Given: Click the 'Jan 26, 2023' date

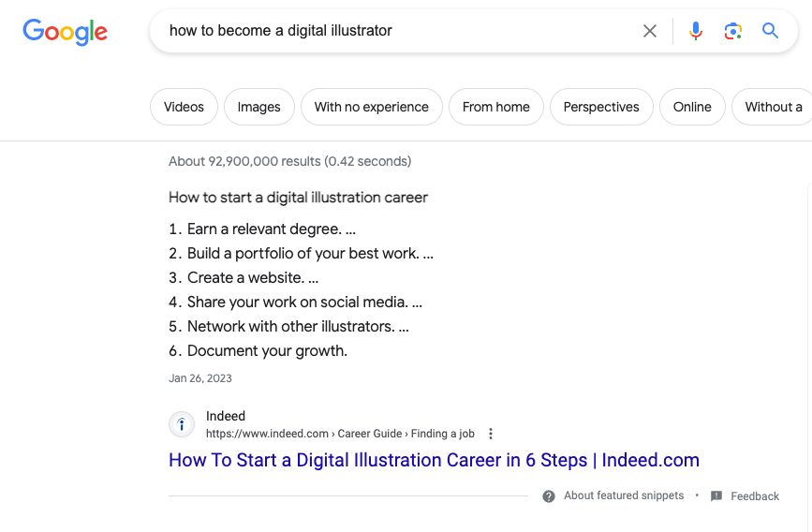Looking at the screenshot, I should [x=200, y=378].
